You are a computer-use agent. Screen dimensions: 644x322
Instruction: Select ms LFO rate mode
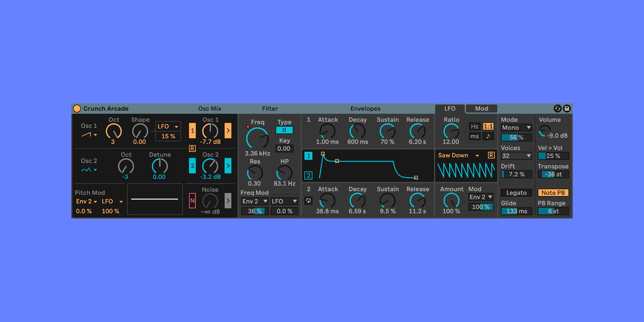(475, 136)
